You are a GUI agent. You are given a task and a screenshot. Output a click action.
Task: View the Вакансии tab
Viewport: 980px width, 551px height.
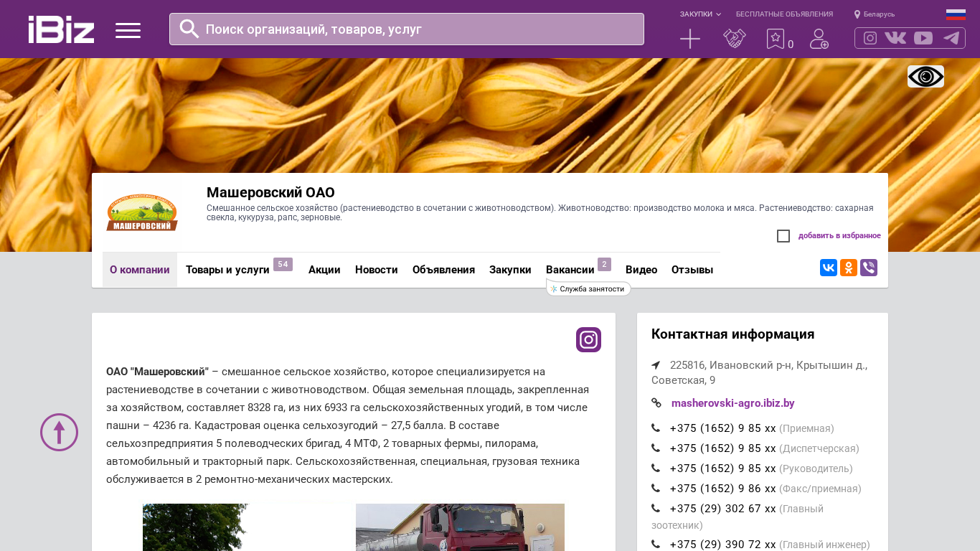click(570, 270)
